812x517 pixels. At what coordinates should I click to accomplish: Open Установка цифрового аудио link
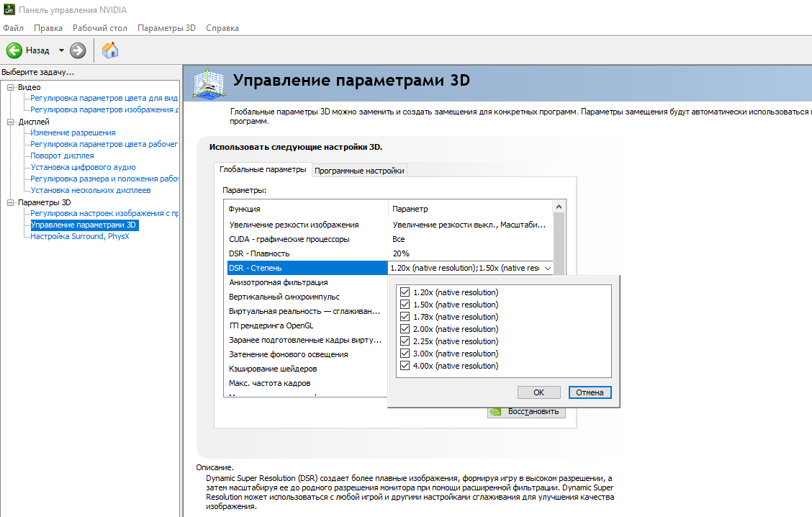[83, 167]
